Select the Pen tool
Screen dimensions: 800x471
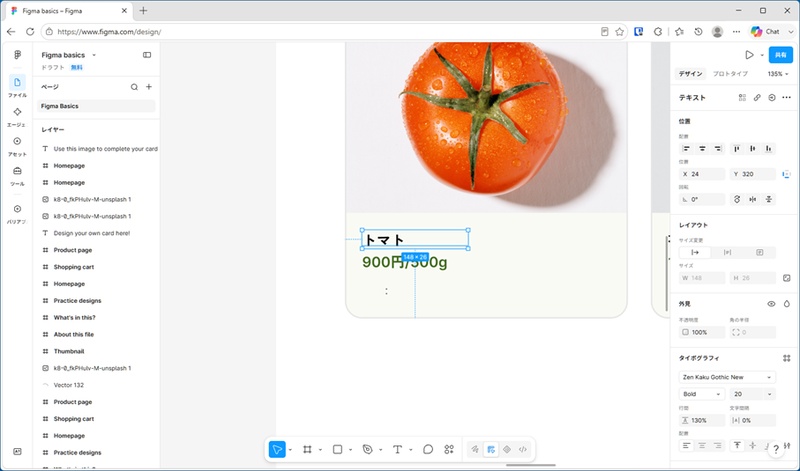367,449
